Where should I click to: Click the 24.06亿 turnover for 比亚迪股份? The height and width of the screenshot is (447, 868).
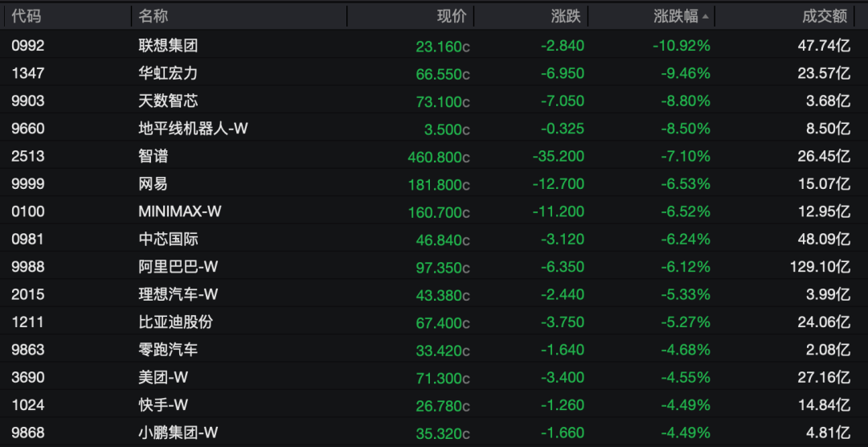coord(825,323)
